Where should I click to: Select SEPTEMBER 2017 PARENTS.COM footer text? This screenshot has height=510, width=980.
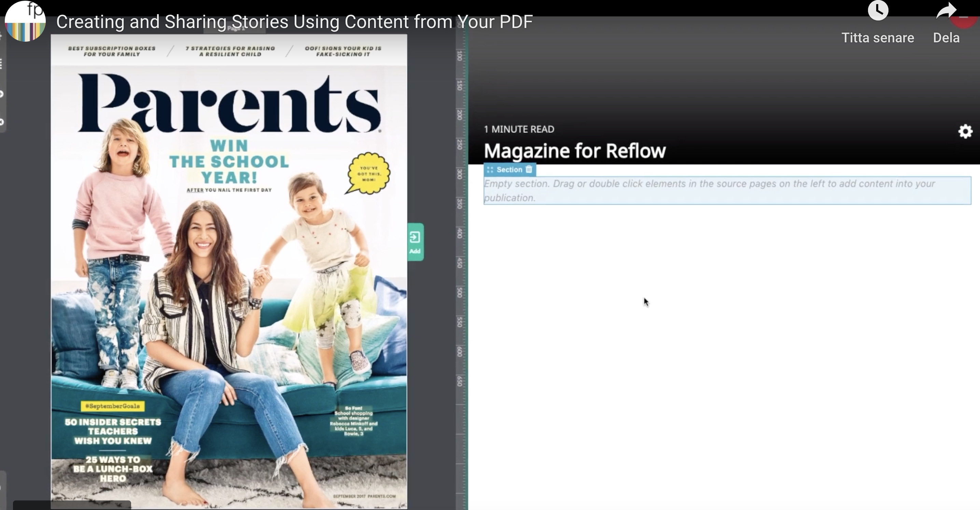click(x=364, y=496)
